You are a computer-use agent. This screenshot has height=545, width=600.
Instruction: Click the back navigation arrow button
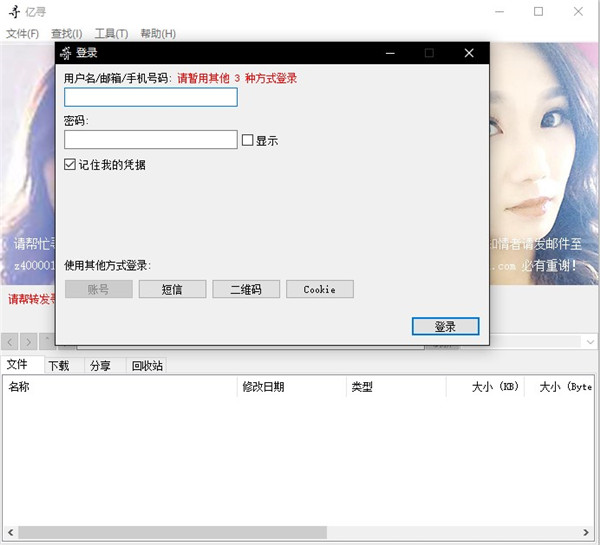click(x=9, y=342)
